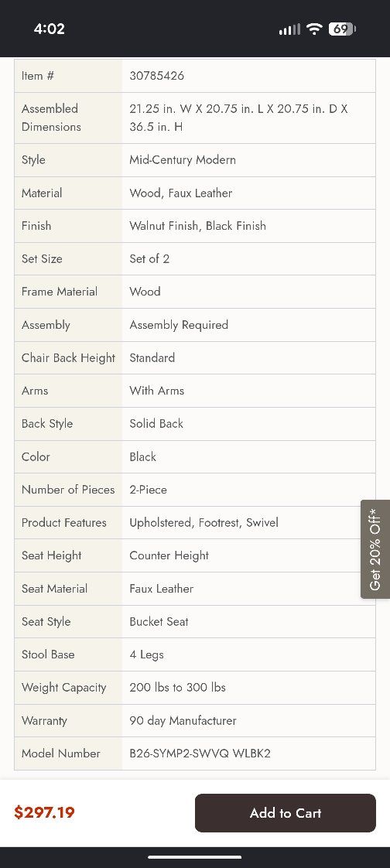Tap the cellular signal bars icon

coord(289,29)
